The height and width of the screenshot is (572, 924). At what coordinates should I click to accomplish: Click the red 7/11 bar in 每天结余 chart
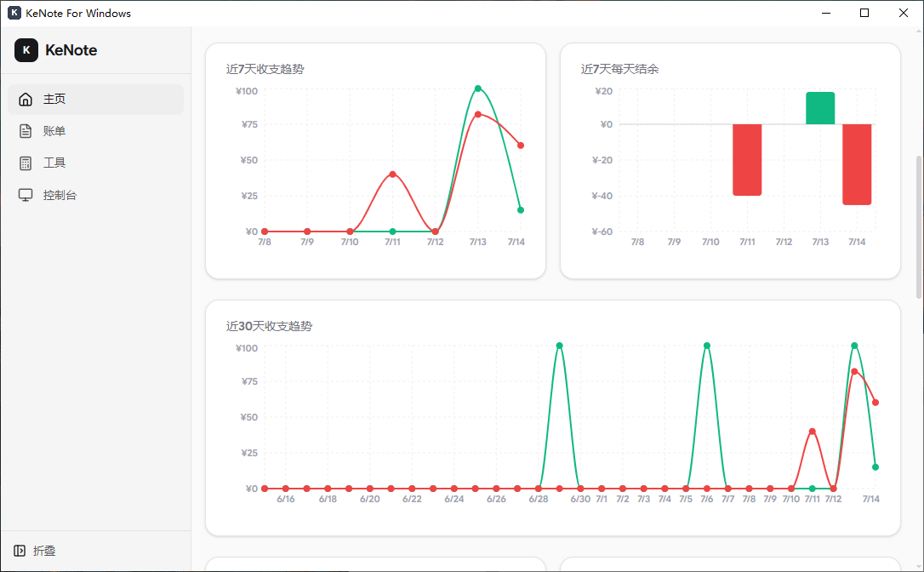pos(747,160)
